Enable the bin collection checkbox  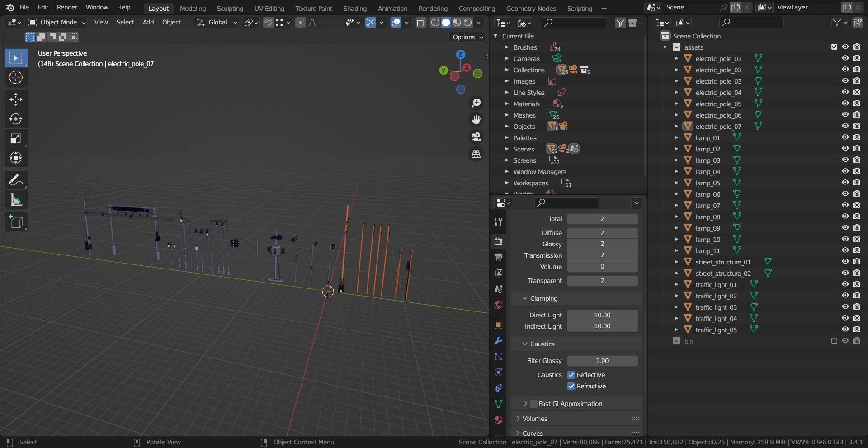[834, 341]
